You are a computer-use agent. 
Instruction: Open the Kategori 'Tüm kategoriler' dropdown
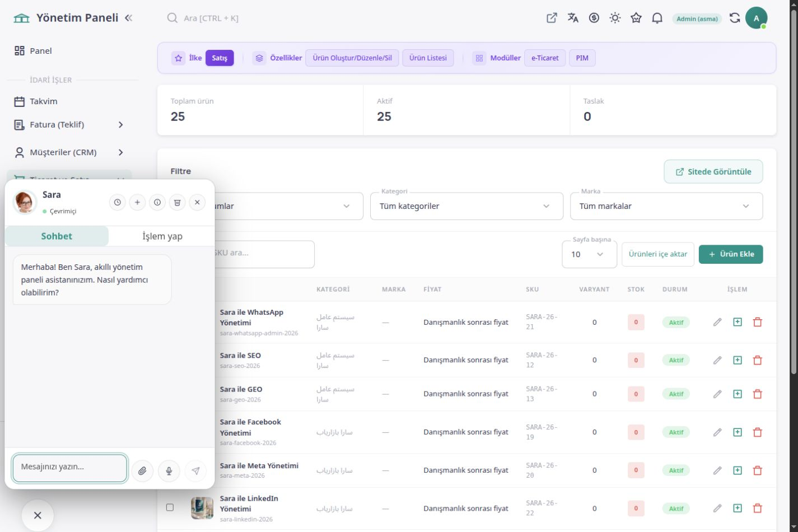pos(466,206)
